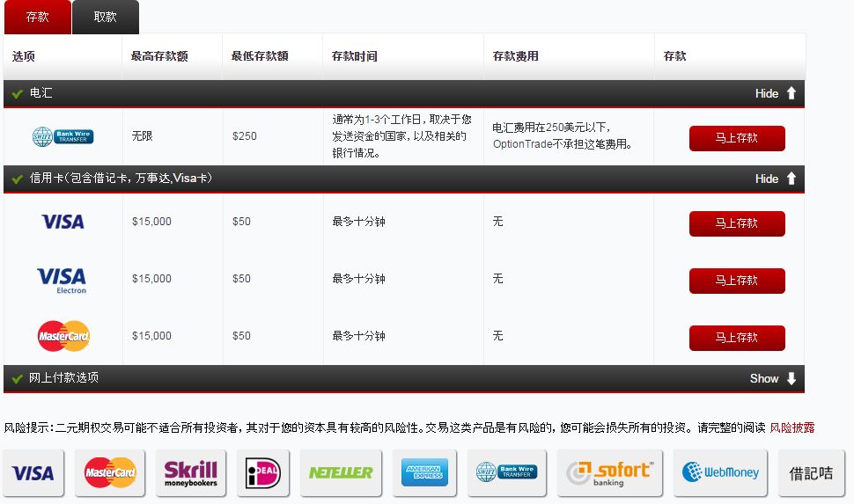The image size is (854, 504).
Task: Collapse the 信用卡 section with Hide
Action: click(776, 179)
